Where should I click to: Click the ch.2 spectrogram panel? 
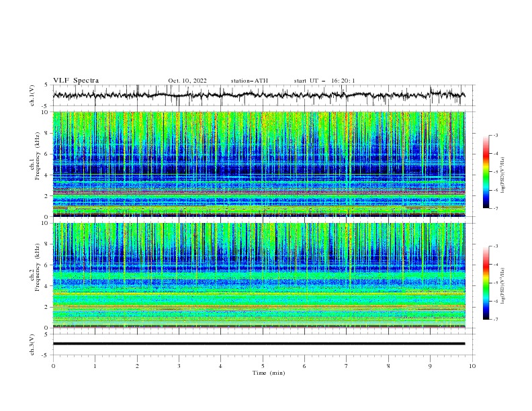point(259,275)
